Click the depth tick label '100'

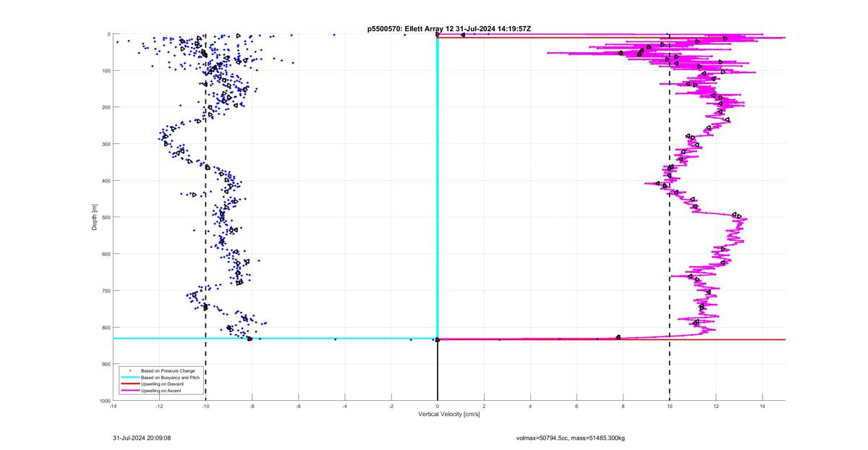[105, 71]
